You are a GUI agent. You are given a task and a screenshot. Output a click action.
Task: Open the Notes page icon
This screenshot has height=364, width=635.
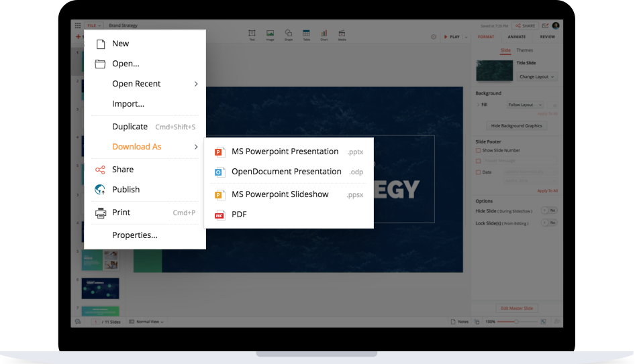[453, 322]
